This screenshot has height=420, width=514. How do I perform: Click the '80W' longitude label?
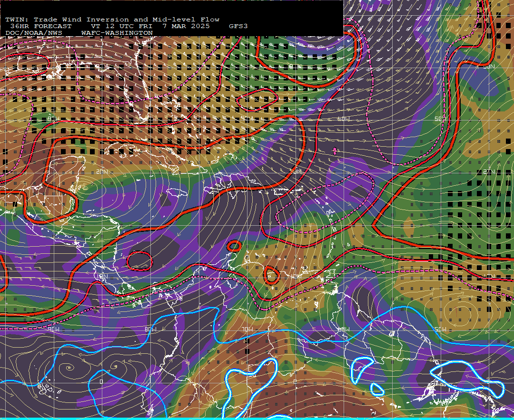coord(150,329)
